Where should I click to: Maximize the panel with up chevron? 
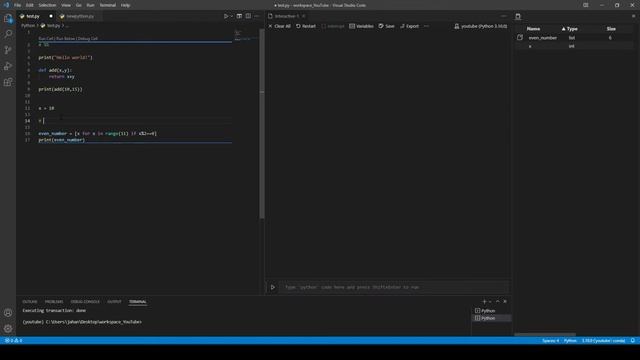(x=498, y=302)
